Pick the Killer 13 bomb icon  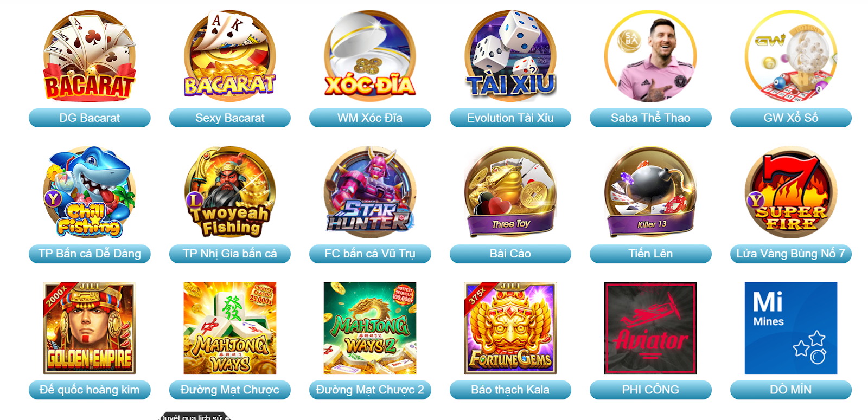click(x=650, y=192)
